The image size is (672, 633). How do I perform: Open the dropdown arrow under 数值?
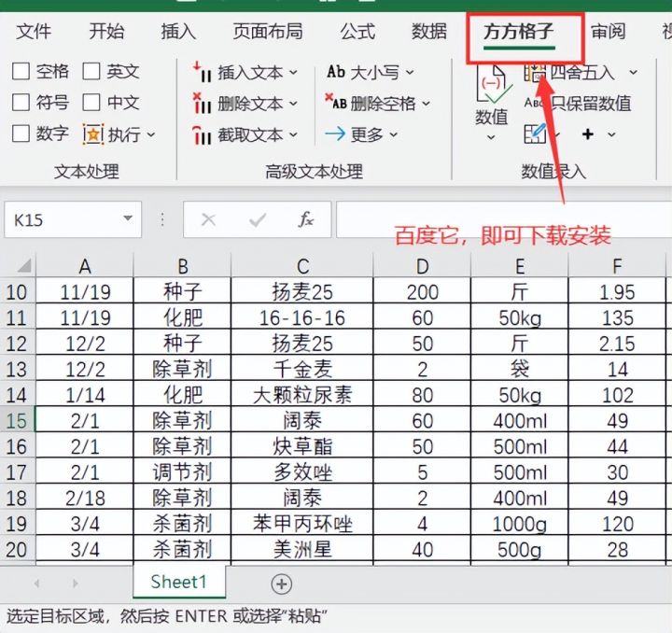point(491,137)
